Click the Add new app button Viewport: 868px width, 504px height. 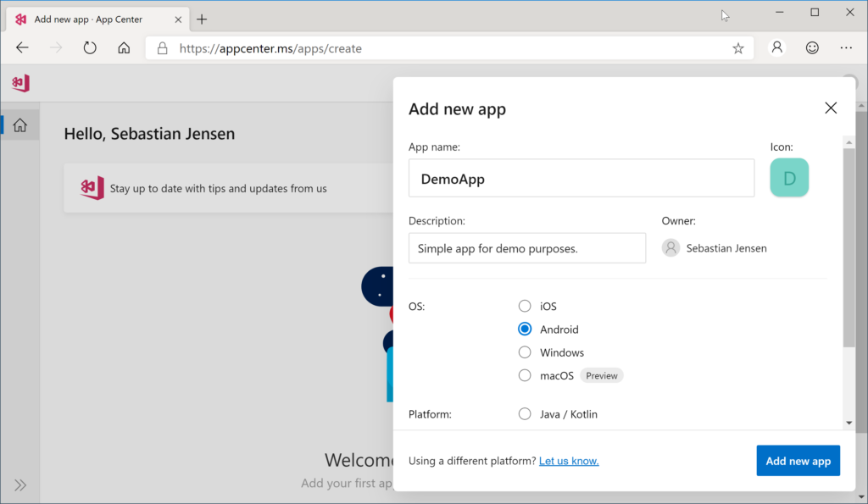point(798,461)
